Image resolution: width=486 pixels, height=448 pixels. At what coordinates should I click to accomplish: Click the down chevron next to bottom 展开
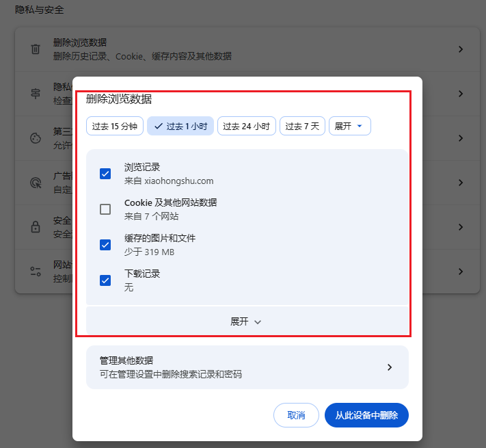point(258,322)
